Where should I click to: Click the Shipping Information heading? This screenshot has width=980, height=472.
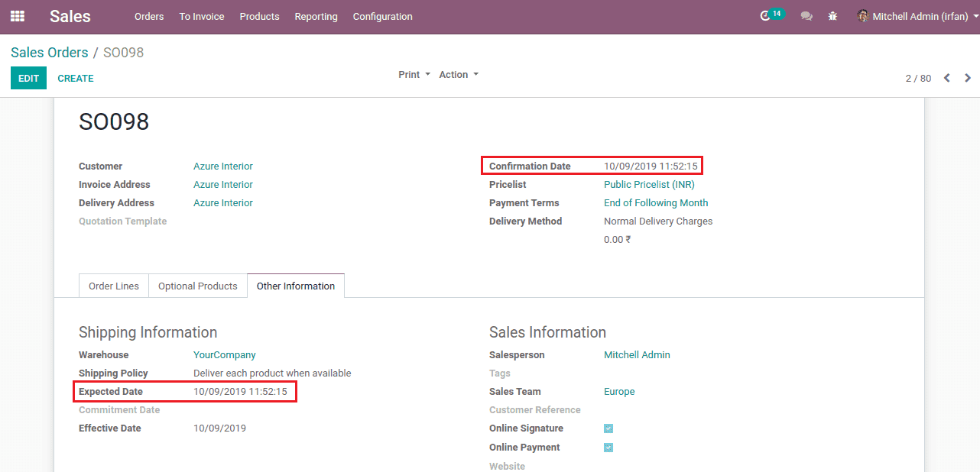pos(148,332)
